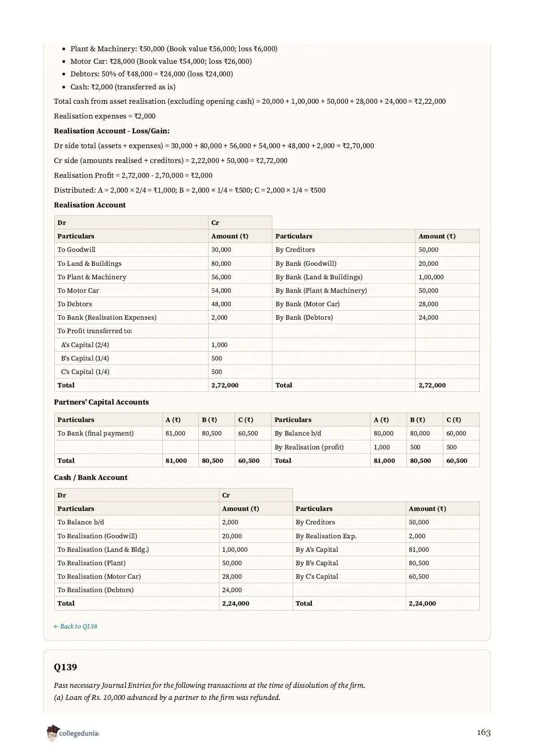Screen dimensions: 534x756
Task: Click the Realisation Account heading
Action: tap(90, 205)
